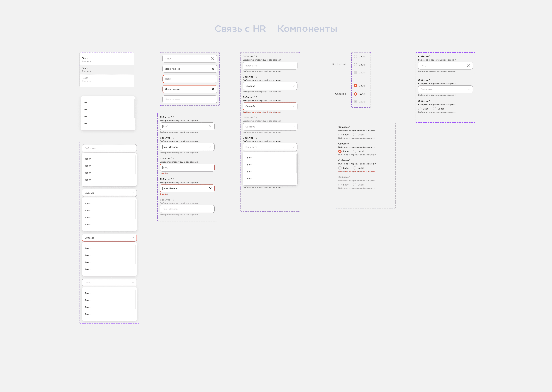Clear the unlabeled gray-bordered Иван Иванов input
This screenshot has width=552, height=392.
[213, 69]
